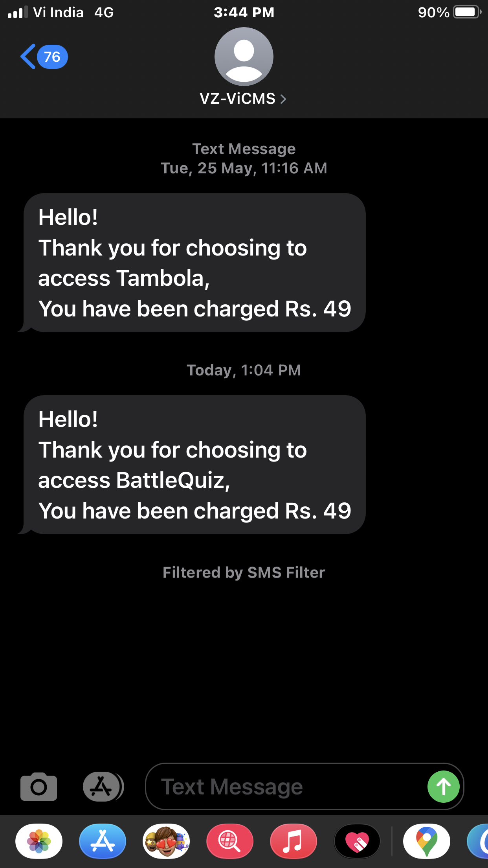Open the camera from message bar
The height and width of the screenshot is (868, 488).
(39, 786)
